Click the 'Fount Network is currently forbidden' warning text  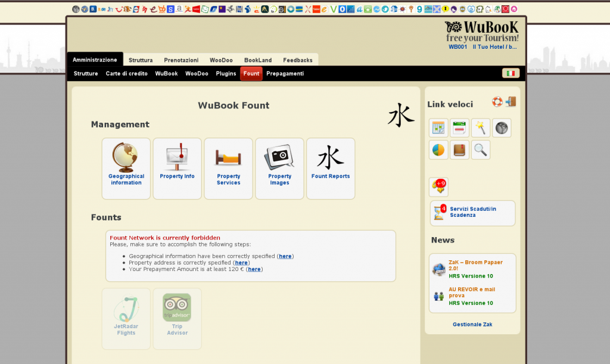pyautogui.click(x=165, y=238)
